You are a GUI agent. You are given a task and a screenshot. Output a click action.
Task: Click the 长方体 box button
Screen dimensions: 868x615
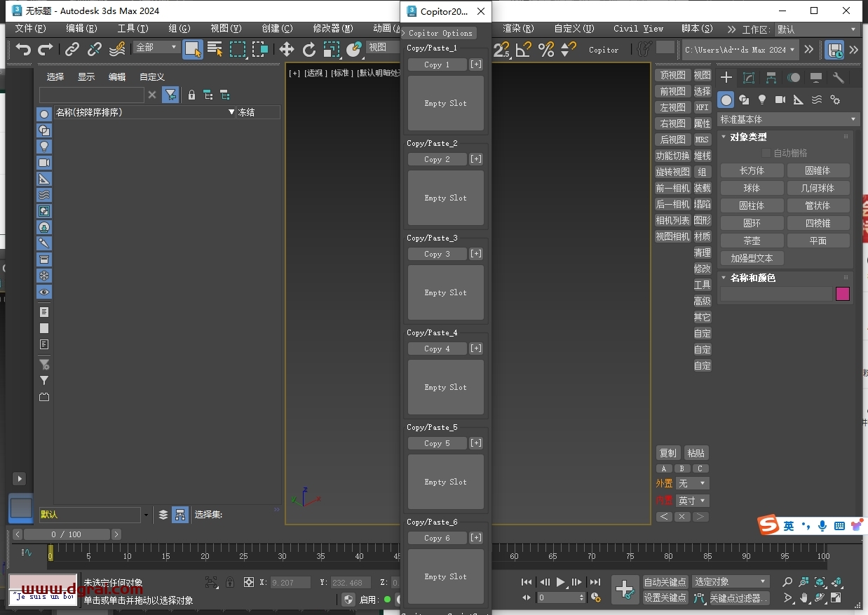[752, 170]
